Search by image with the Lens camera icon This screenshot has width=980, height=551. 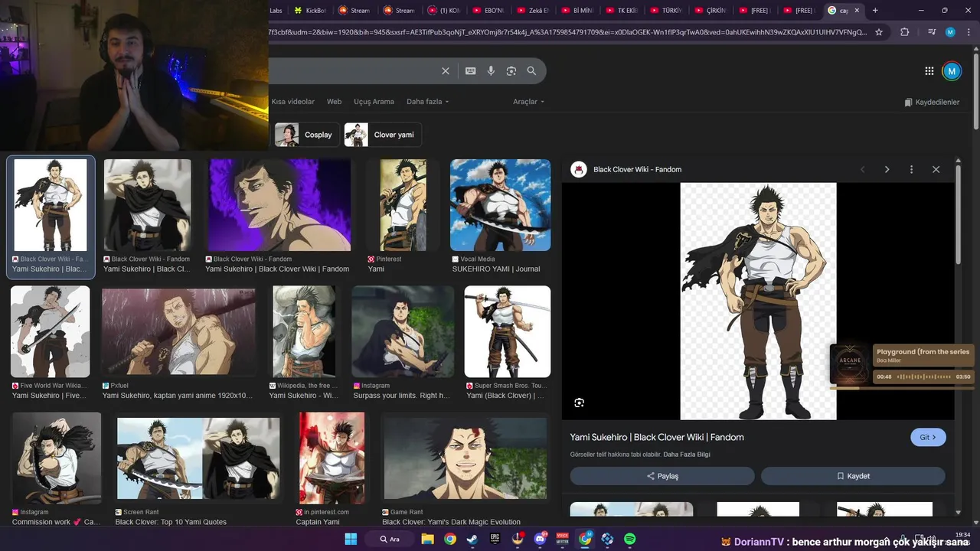tap(511, 71)
